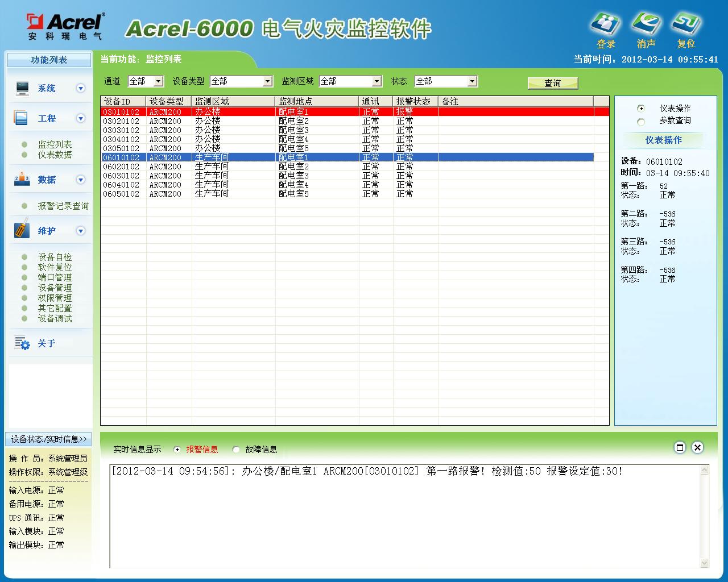Click the 消声 mute alarm icon
This screenshot has height=582, width=728.
[646, 24]
